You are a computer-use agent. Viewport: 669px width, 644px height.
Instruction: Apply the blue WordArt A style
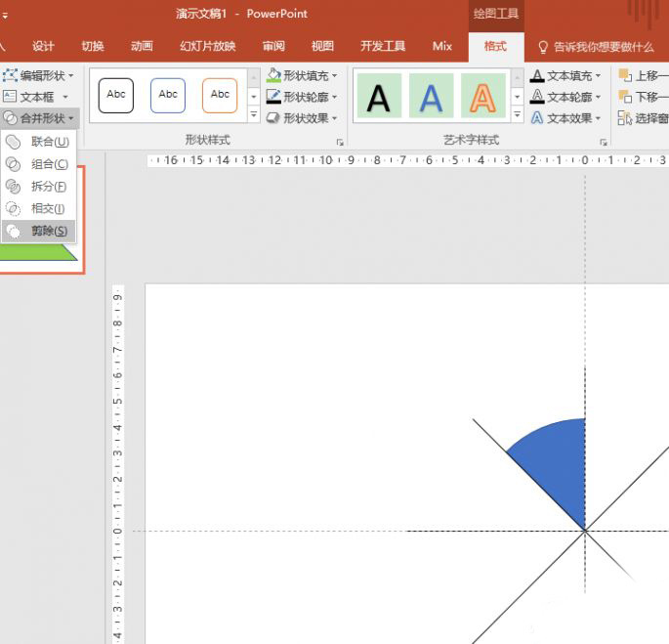[431, 97]
